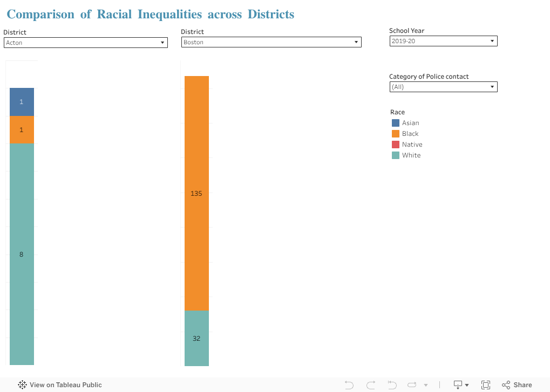Open the Boston district dropdown
The width and height of the screenshot is (550, 392).
click(x=271, y=42)
